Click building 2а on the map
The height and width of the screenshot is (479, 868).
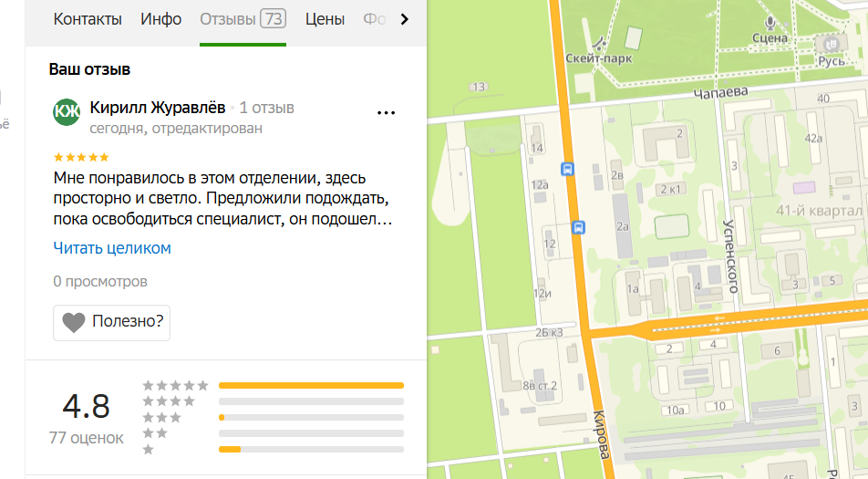click(623, 226)
